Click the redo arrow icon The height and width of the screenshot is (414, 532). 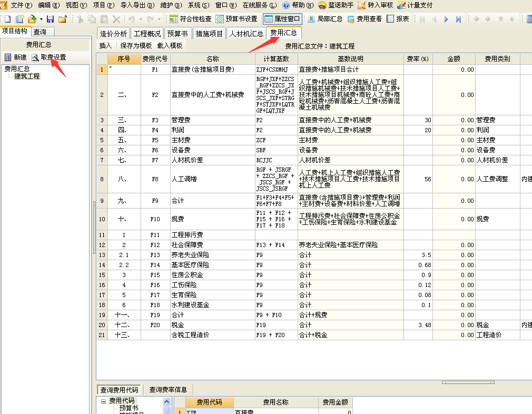coord(150,19)
